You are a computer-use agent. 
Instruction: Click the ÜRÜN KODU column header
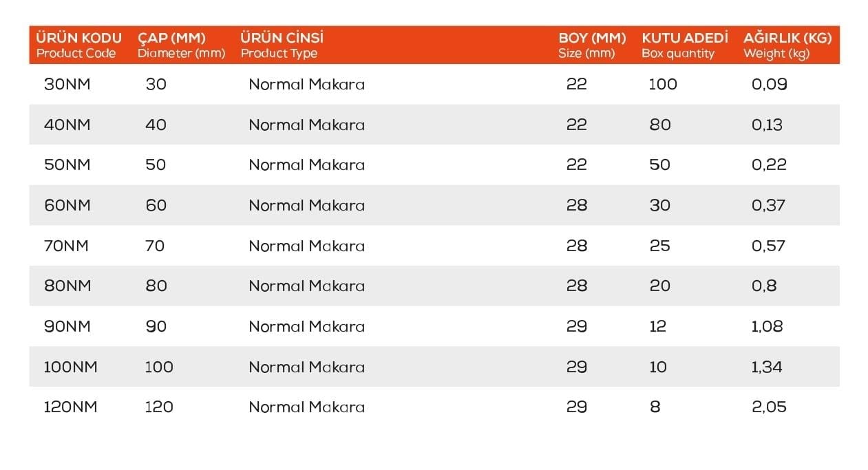pyautogui.click(x=78, y=45)
